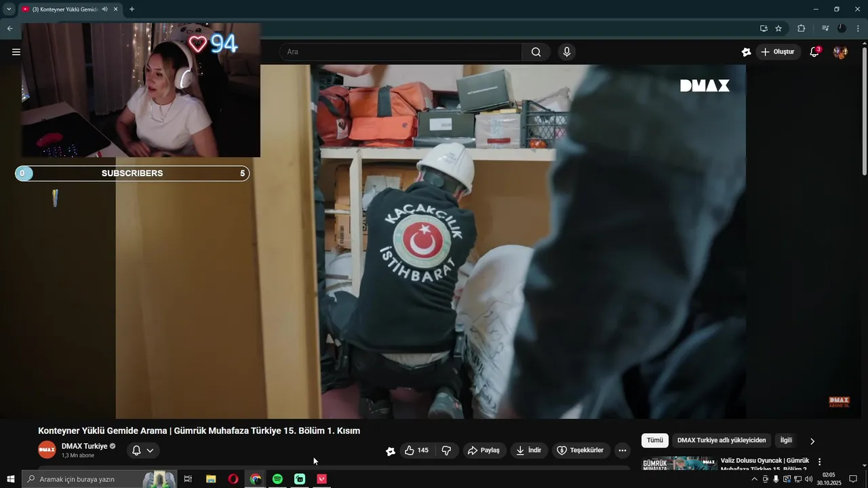Viewport: 868px width, 488px height.
Task: Like the video with thumbs-up 145
Action: click(416, 450)
